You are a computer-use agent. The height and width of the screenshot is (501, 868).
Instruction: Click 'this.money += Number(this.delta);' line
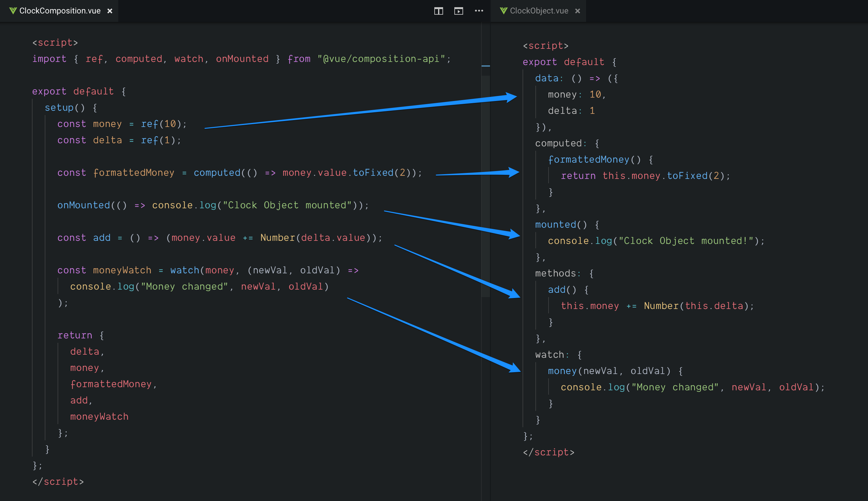tap(657, 306)
